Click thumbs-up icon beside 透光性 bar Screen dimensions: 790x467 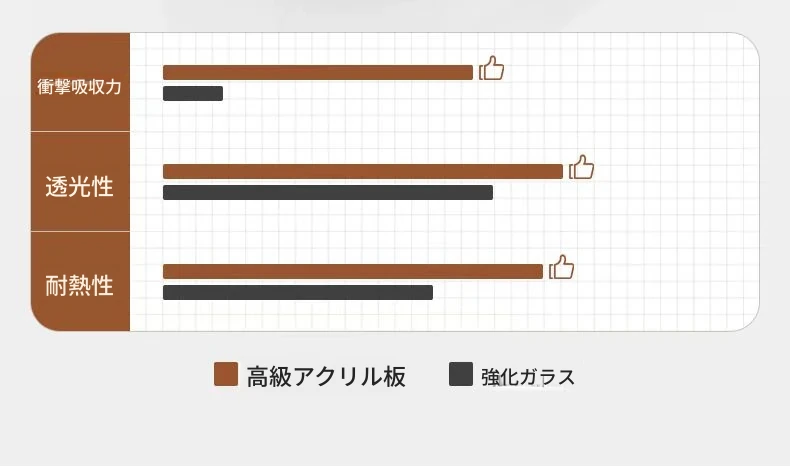(581, 167)
